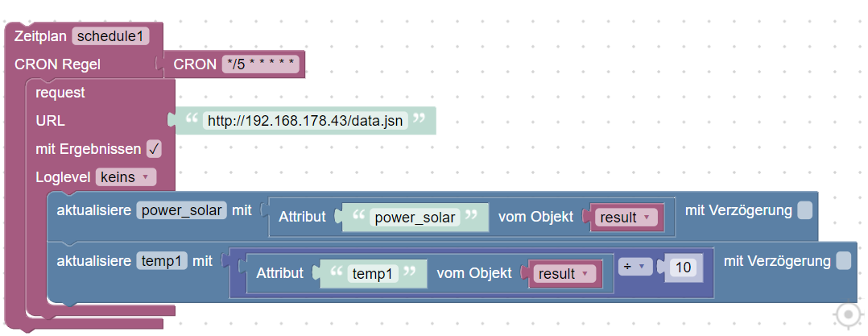Viewport: 868px width, 336px height.
Task: Enable 'mit Verzögerung' for temp1 update
Action: click(x=843, y=261)
